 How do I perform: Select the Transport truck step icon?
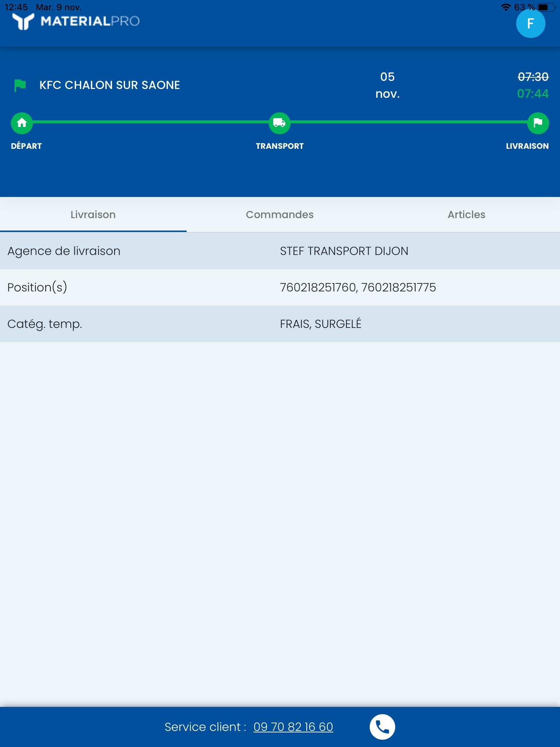(280, 123)
